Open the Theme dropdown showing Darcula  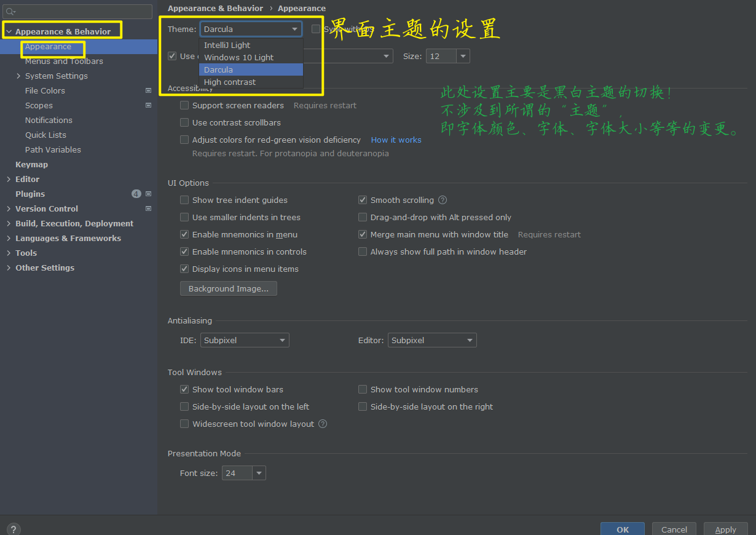[251, 29]
